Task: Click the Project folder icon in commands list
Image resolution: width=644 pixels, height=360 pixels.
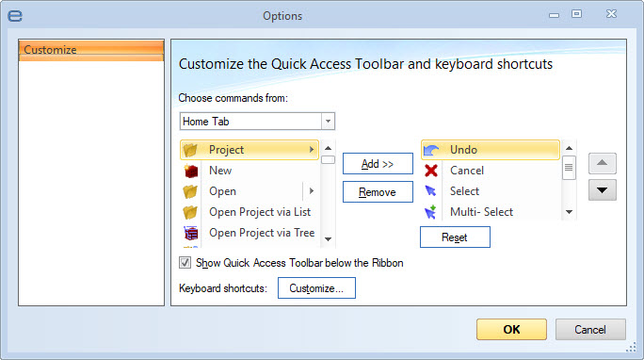Action: coord(190,150)
